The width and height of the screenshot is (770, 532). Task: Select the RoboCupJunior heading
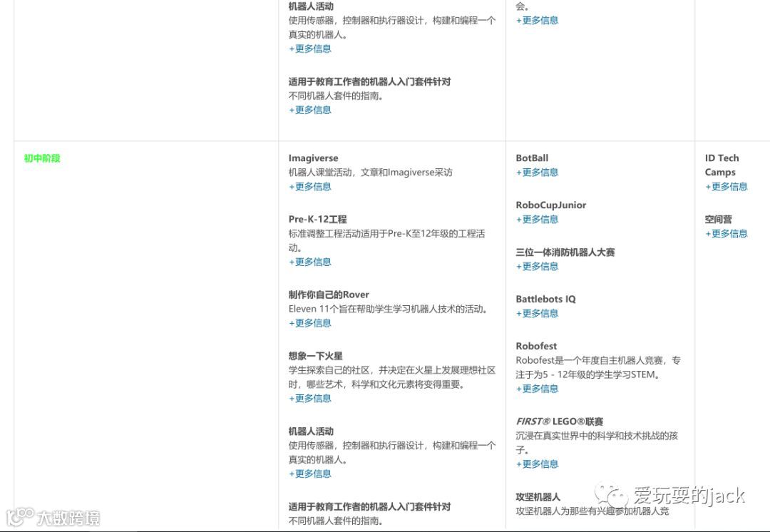[x=551, y=205]
